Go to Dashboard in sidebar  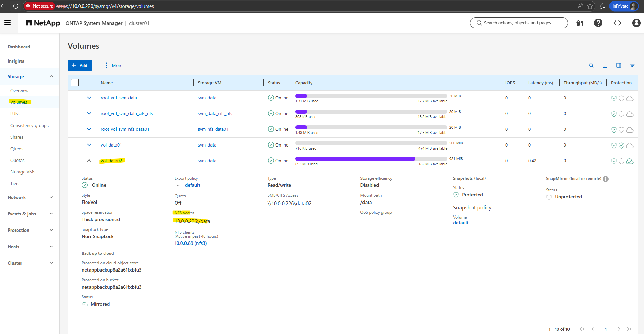point(19,47)
